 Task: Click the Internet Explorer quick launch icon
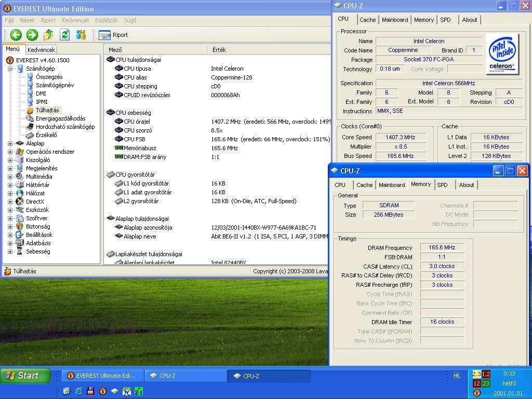pos(78,391)
